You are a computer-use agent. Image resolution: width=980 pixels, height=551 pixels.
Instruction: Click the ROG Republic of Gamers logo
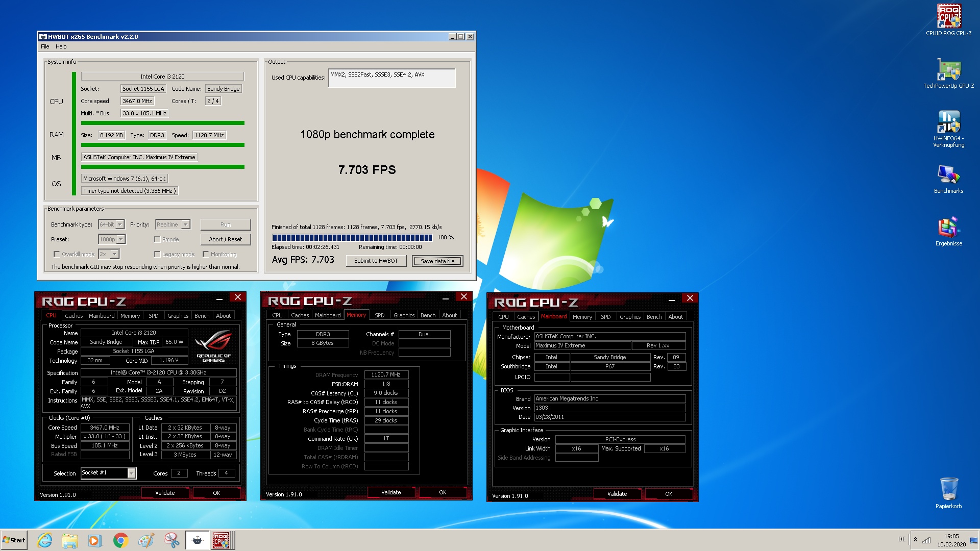coord(213,346)
